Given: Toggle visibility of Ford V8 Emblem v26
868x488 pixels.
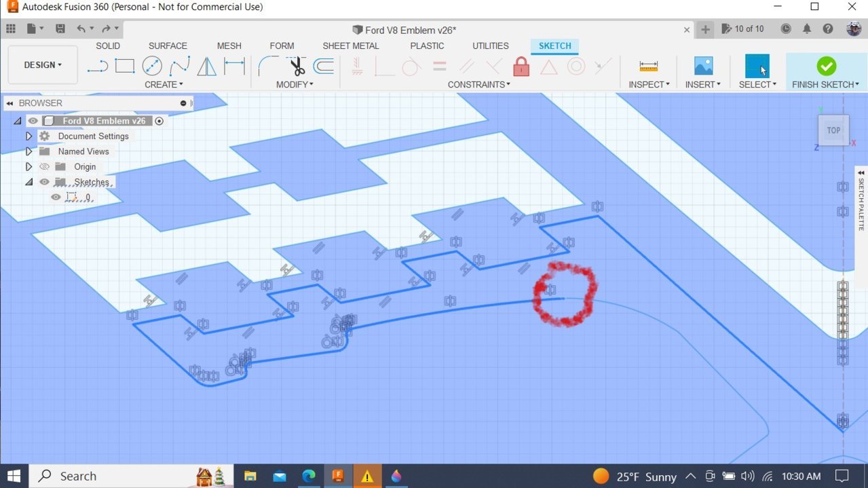Looking at the screenshot, I should tap(33, 121).
